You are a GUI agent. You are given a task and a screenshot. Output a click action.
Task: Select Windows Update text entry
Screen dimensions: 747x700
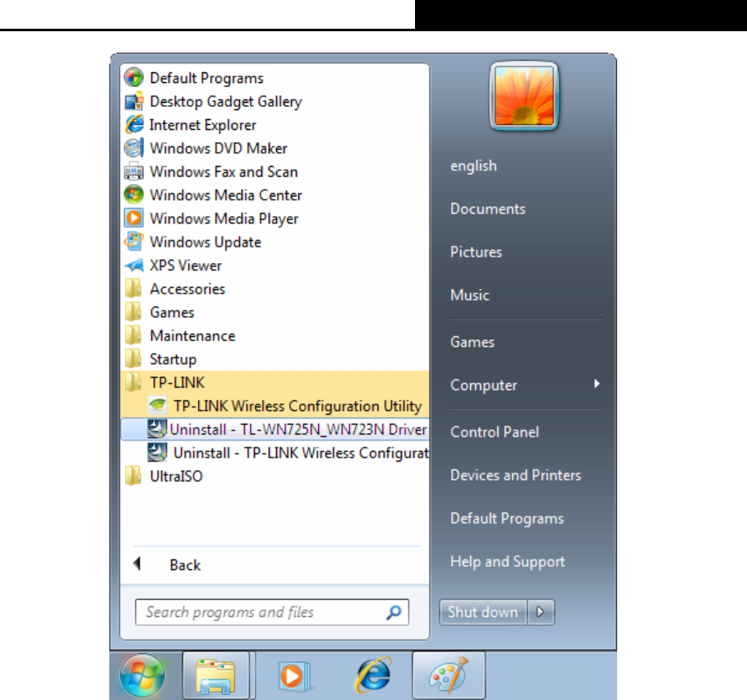tap(205, 242)
